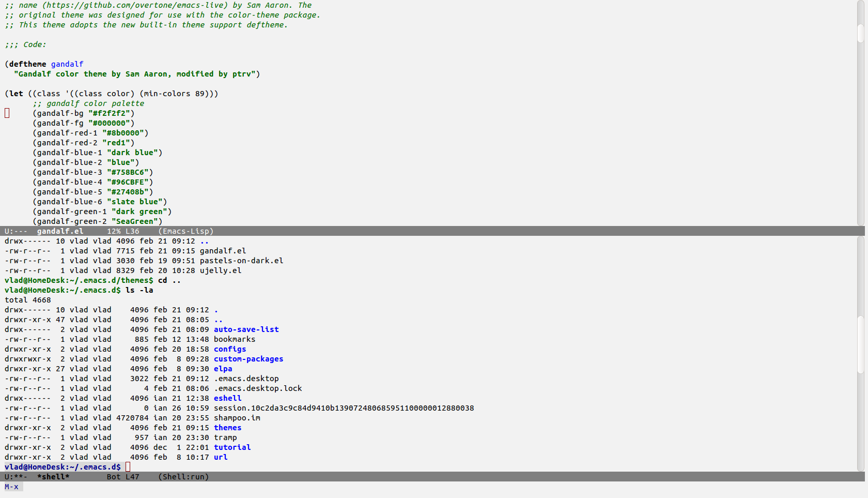Click the U:--- status of gandalf.el mode line
The image size is (868, 498).
point(16,231)
